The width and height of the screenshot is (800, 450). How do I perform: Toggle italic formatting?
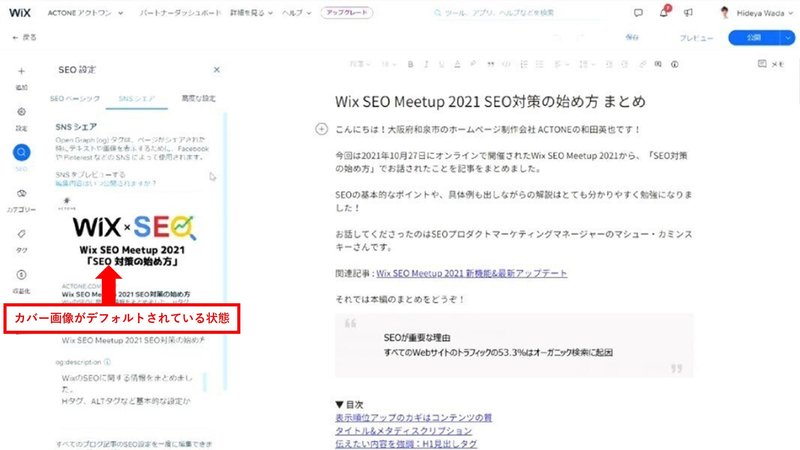click(426, 64)
